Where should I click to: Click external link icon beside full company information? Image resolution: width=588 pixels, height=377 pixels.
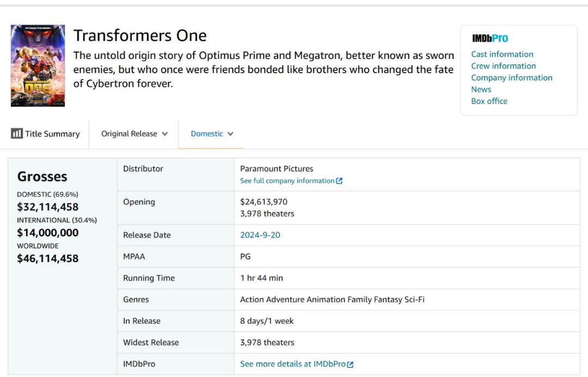pos(340,181)
